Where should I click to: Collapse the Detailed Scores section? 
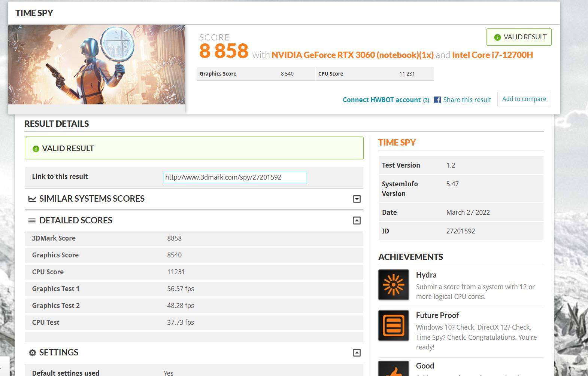pos(357,221)
